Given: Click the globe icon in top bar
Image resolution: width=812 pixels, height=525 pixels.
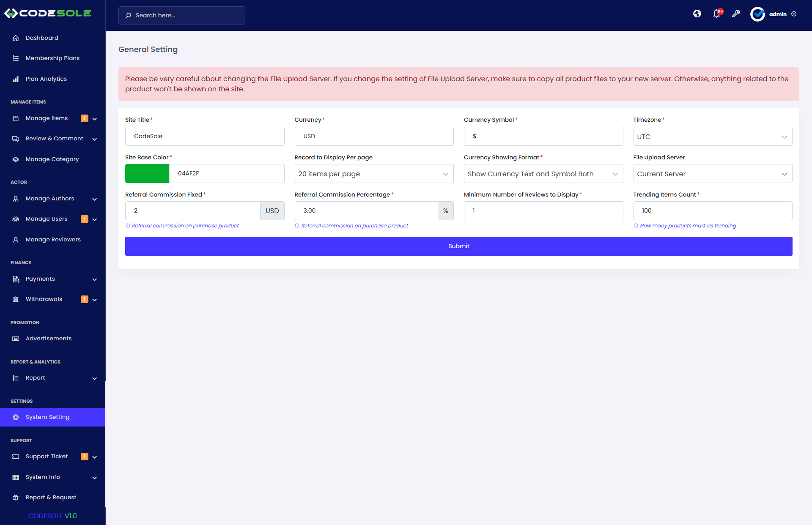Looking at the screenshot, I should point(697,14).
